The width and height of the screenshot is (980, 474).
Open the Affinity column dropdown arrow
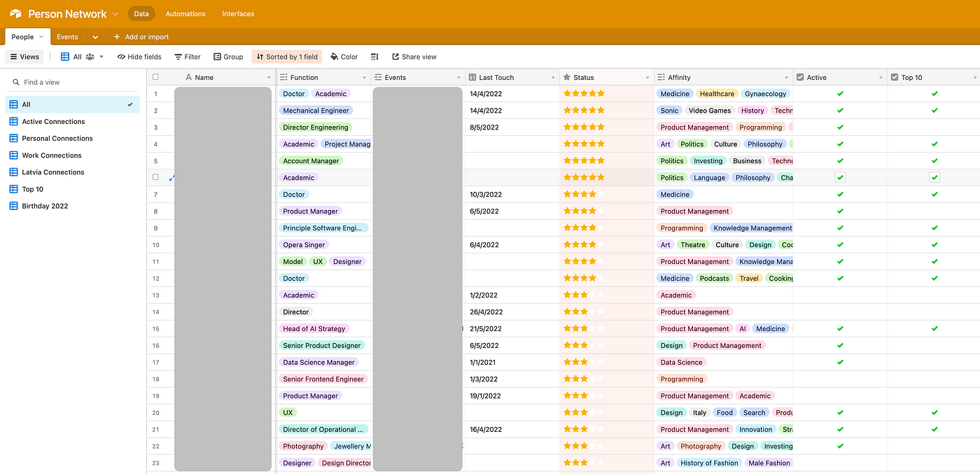(787, 78)
